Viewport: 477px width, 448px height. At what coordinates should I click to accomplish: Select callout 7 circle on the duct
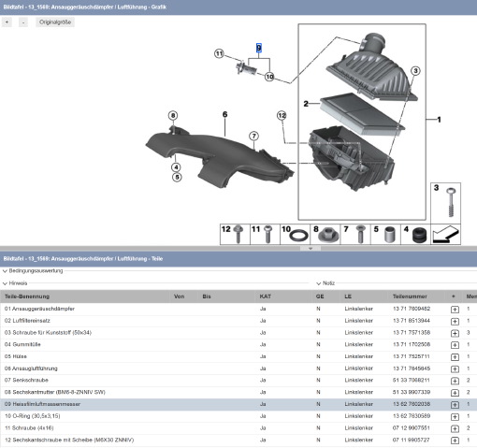coord(254,136)
